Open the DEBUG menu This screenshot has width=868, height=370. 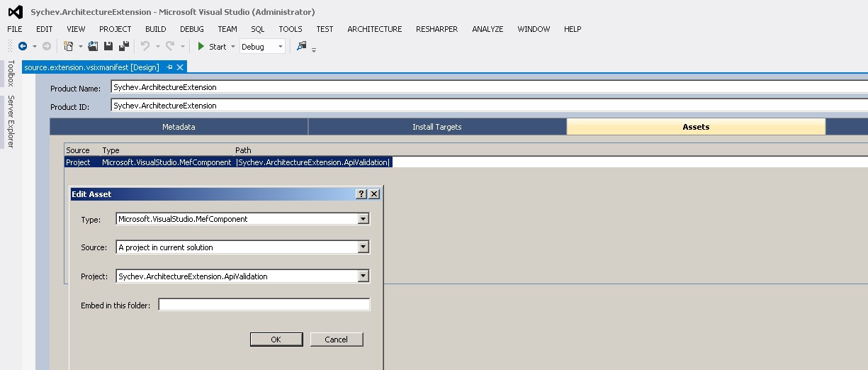tap(192, 29)
